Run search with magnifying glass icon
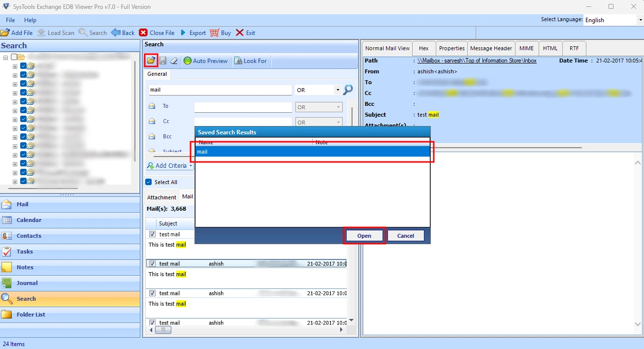This screenshot has height=349, width=644. click(x=348, y=90)
